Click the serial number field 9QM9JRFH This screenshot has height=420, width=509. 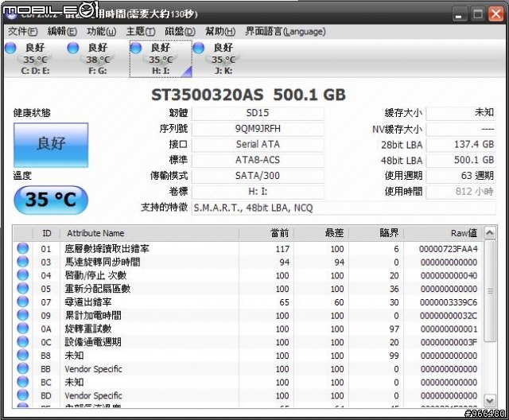coord(258,129)
